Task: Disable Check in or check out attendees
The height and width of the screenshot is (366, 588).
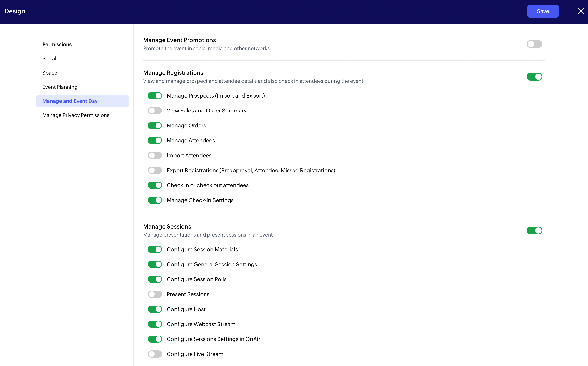Action: 155,185
